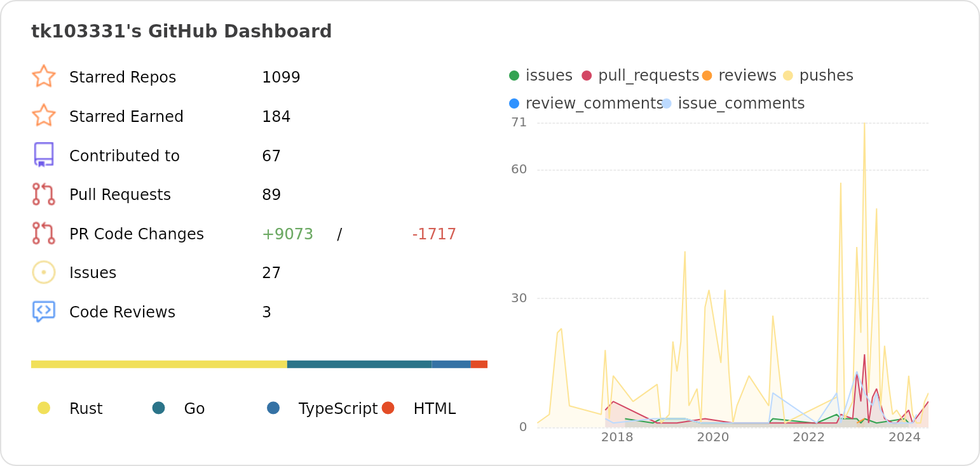Click the 60 y-axis label
The height and width of the screenshot is (466, 980).
519,169
